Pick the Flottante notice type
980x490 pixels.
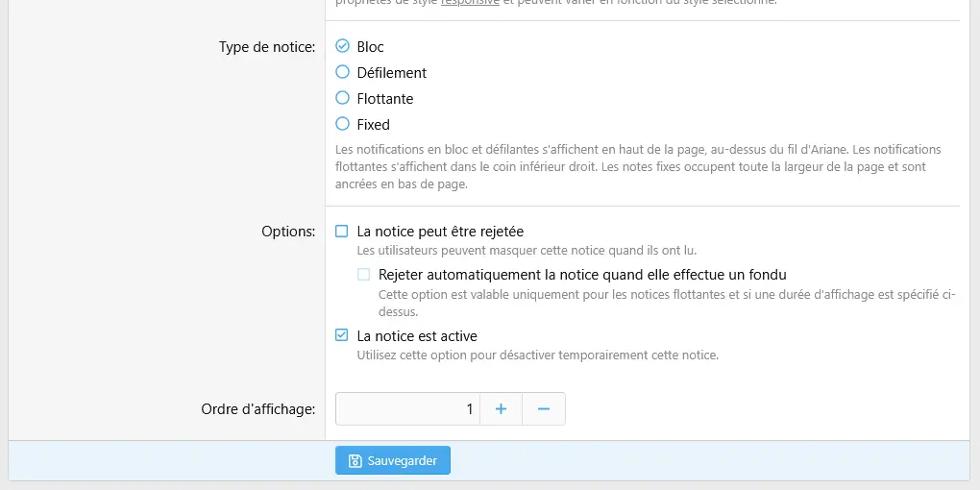342,98
